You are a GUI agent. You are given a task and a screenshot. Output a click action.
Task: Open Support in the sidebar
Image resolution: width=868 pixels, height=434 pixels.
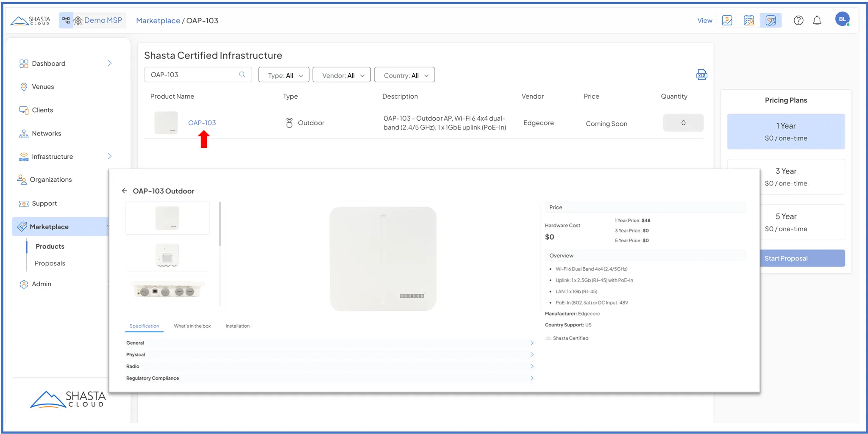point(44,203)
